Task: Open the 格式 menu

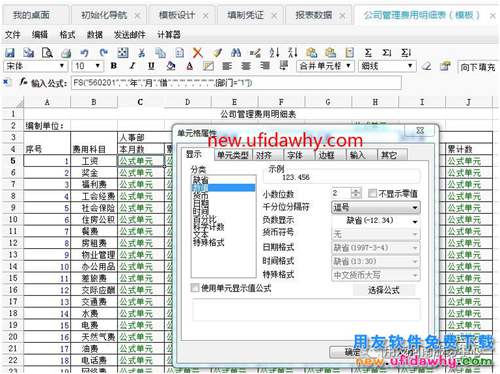Action: (67, 35)
